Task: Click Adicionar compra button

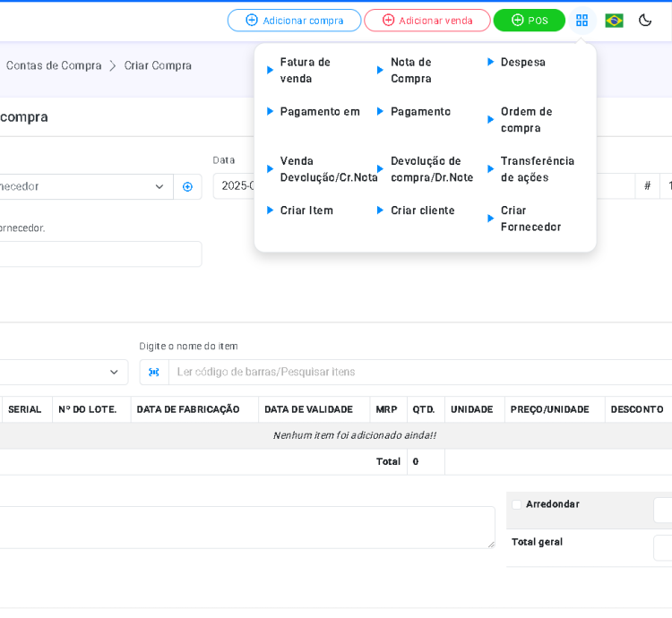Action: point(294,21)
